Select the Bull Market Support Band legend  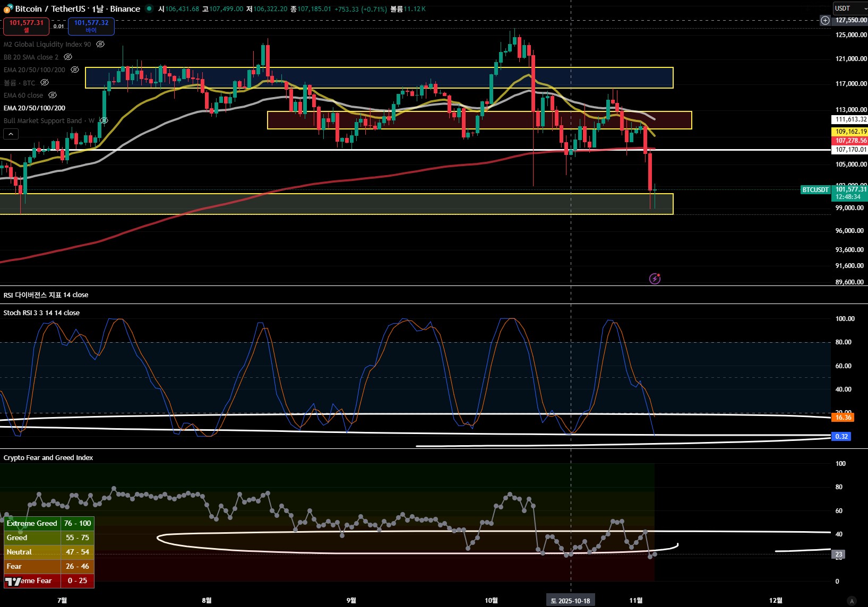coord(49,121)
